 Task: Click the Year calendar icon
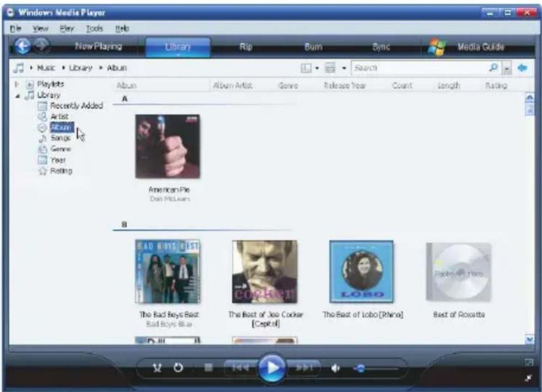[42, 160]
